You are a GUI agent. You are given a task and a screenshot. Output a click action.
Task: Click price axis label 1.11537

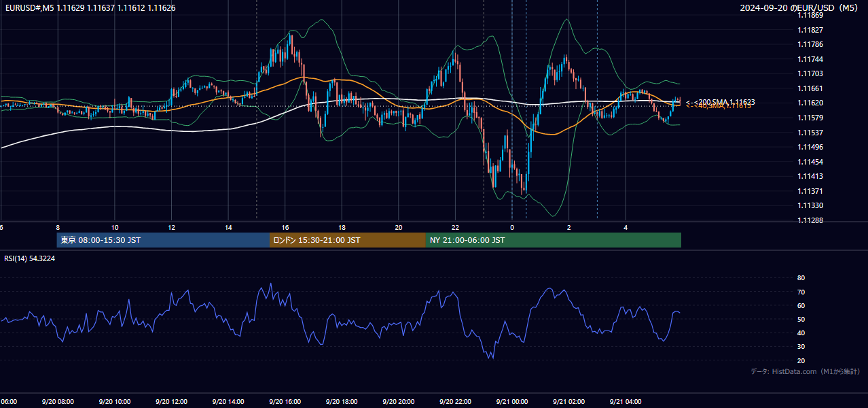[811, 133]
